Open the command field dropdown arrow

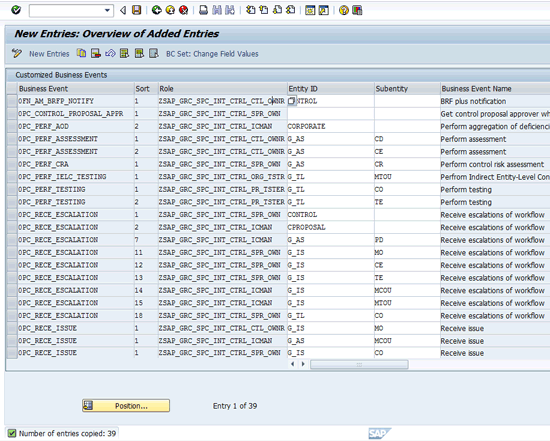tap(107, 11)
